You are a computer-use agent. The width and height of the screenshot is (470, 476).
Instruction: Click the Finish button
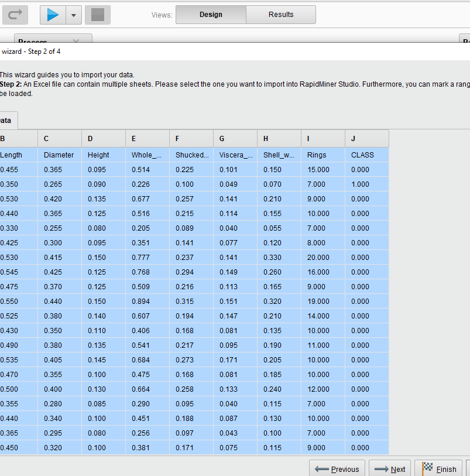pos(438,469)
